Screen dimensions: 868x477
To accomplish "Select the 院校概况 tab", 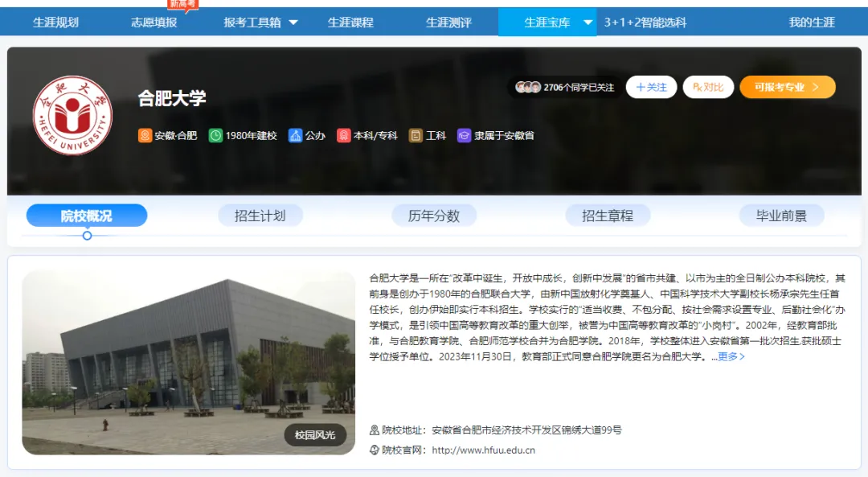I will point(86,216).
